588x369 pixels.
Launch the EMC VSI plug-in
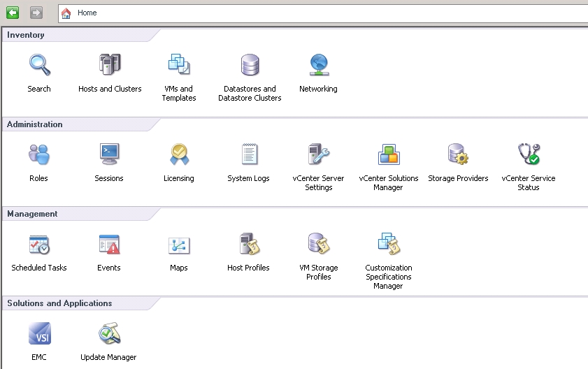point(39,333)
